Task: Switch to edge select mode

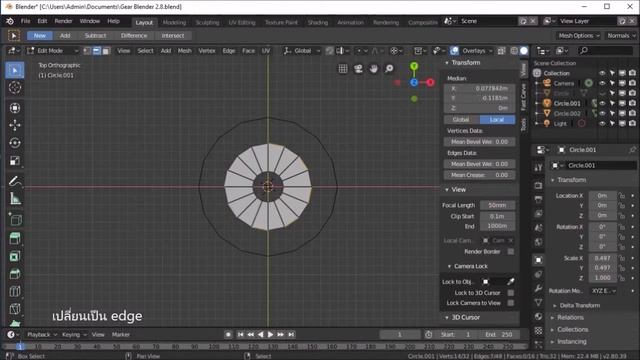Action: click(x=97, y=51)
